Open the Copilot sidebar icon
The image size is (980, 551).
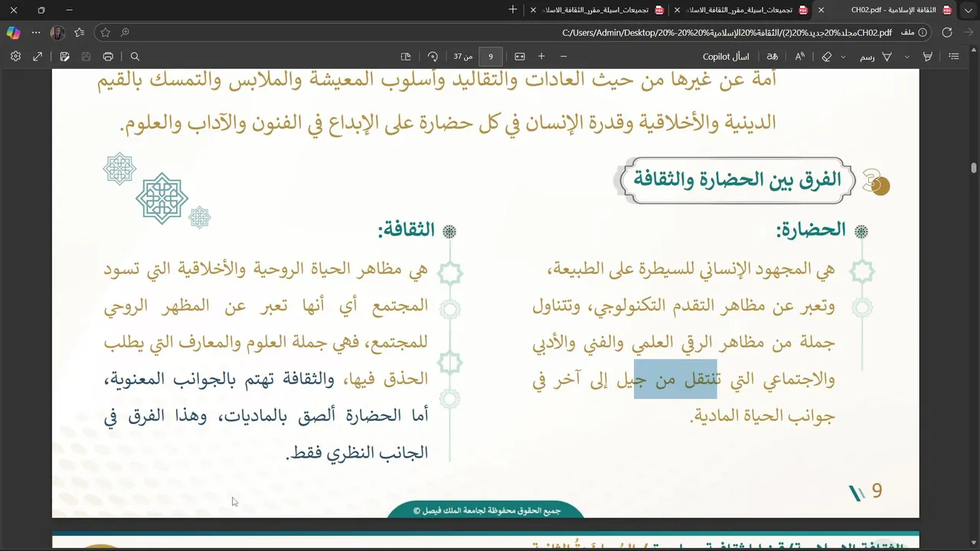click(x=13, y=32)
